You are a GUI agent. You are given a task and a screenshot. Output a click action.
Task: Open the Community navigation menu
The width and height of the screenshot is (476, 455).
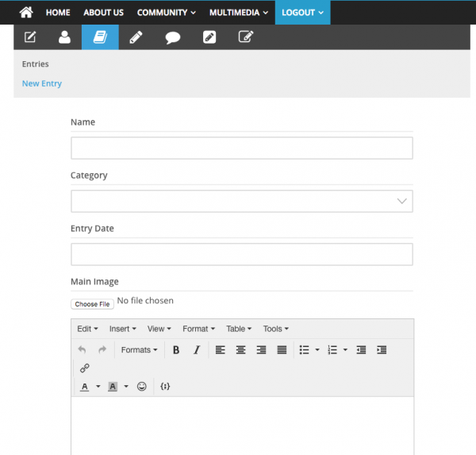click(167, 13)
